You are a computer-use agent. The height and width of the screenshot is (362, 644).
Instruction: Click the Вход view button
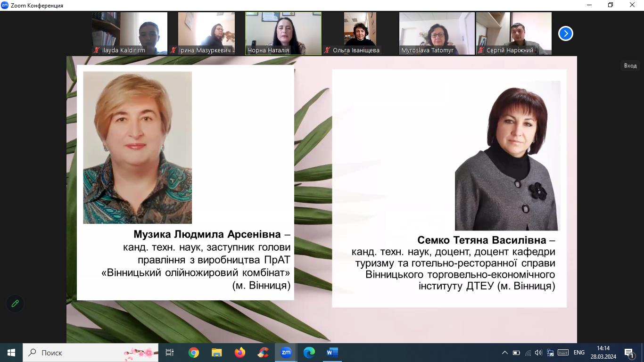click(x=630, y=66)
